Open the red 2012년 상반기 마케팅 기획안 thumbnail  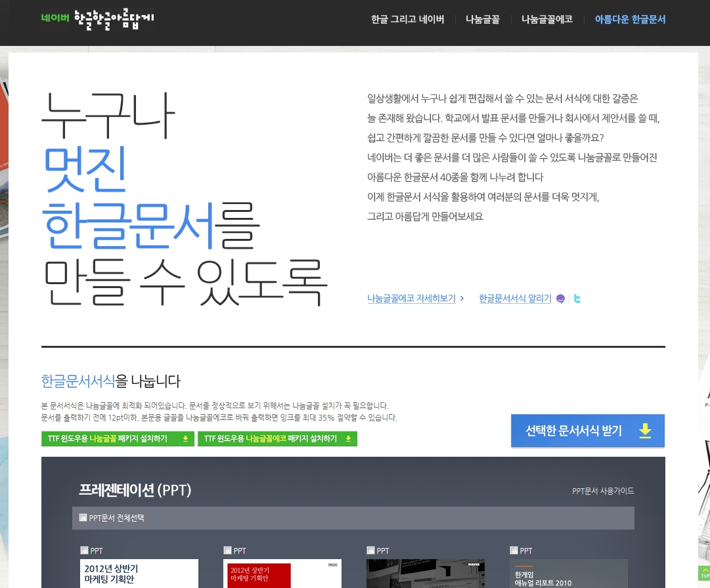click(x=282, y=574)
